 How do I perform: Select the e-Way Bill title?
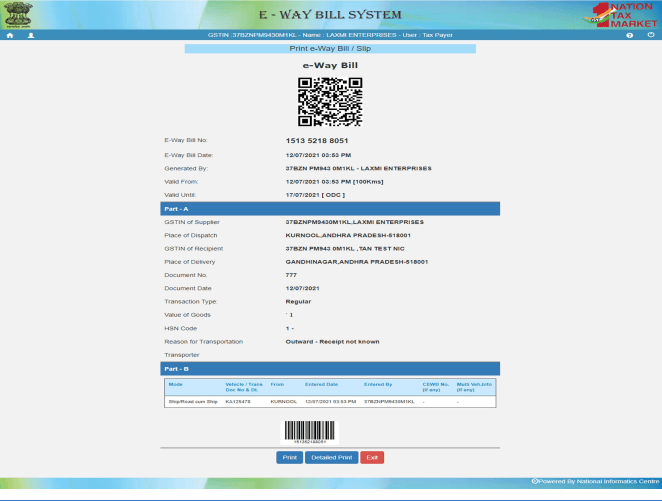pyautogui.click(x=330, y=65)
